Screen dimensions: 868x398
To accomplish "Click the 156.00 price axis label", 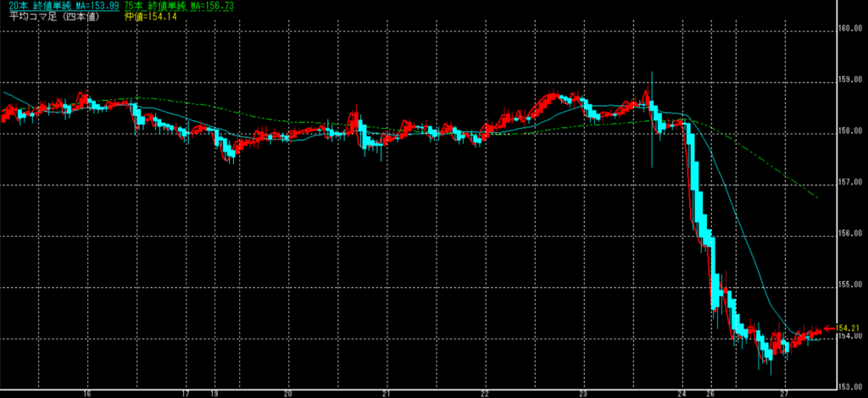I will [x=850, y=235].
